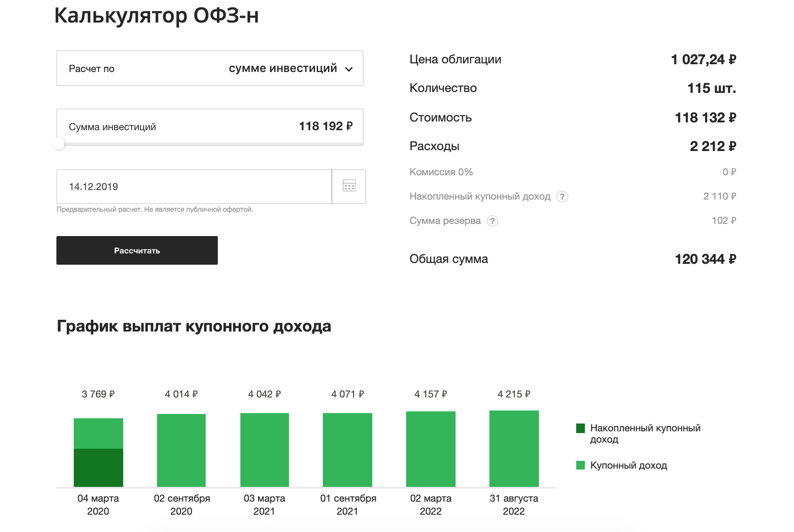The width and height of the screenshot is (794, 532).
Task: Click the 04 марта 2020 bar's dark segment
Action: click(x=98, y=468)
